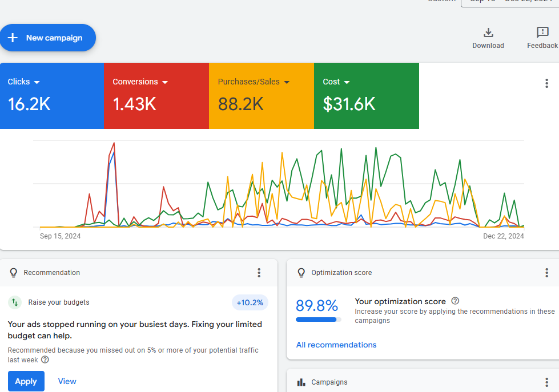
Task: Open Optimization score card three-dot menu
Action: 546,273
